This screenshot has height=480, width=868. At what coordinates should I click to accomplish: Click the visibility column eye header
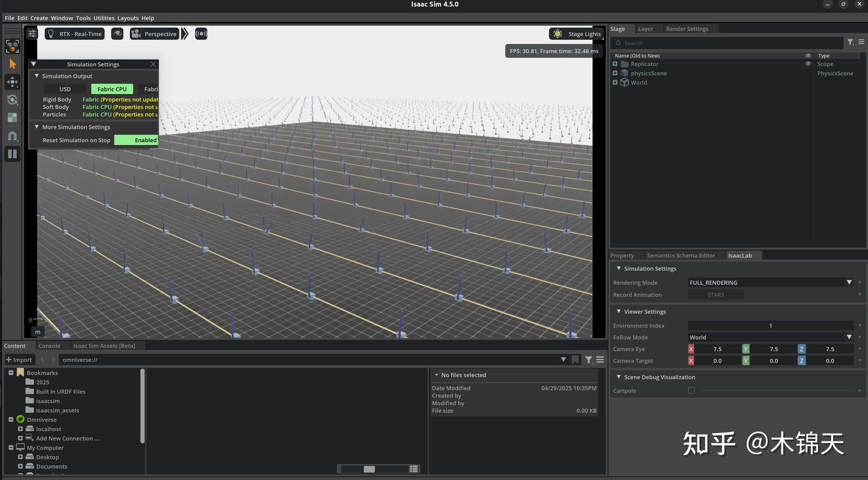(808, 55)
